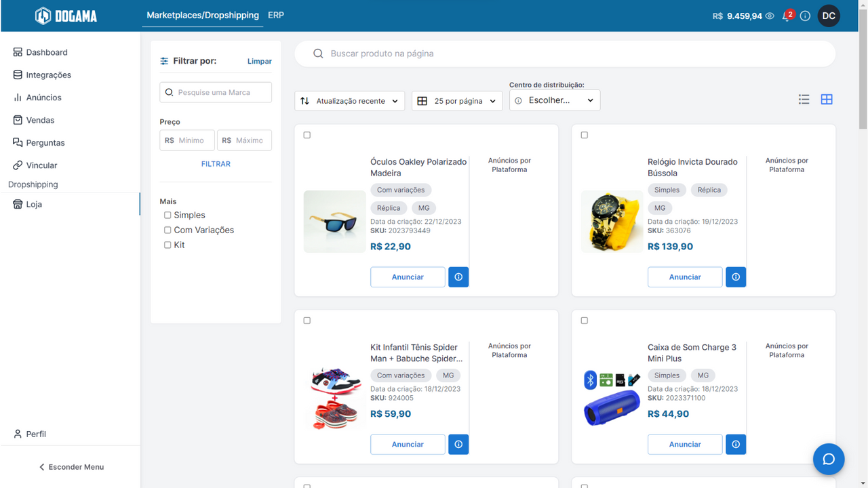The width and height of the screenshot is (868, 488).
Task: Click the Dogama logo
Action: pyautogui.click(x=66, y=16)
